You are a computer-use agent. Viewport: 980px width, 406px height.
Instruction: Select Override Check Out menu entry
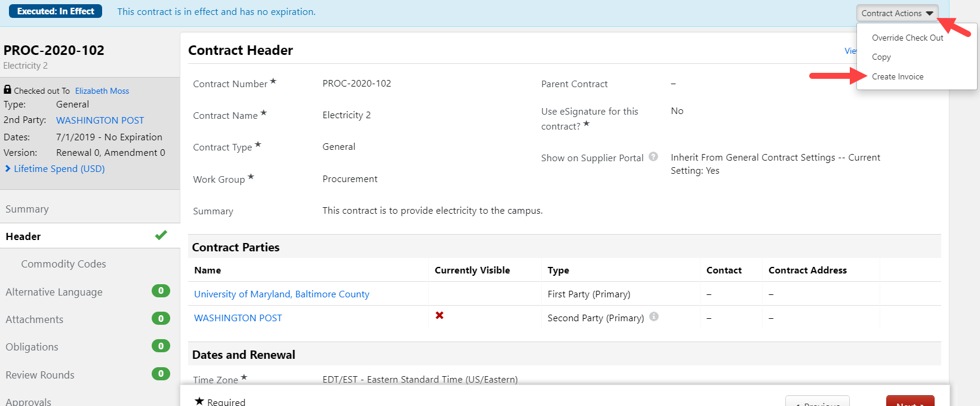pos(907,38)
